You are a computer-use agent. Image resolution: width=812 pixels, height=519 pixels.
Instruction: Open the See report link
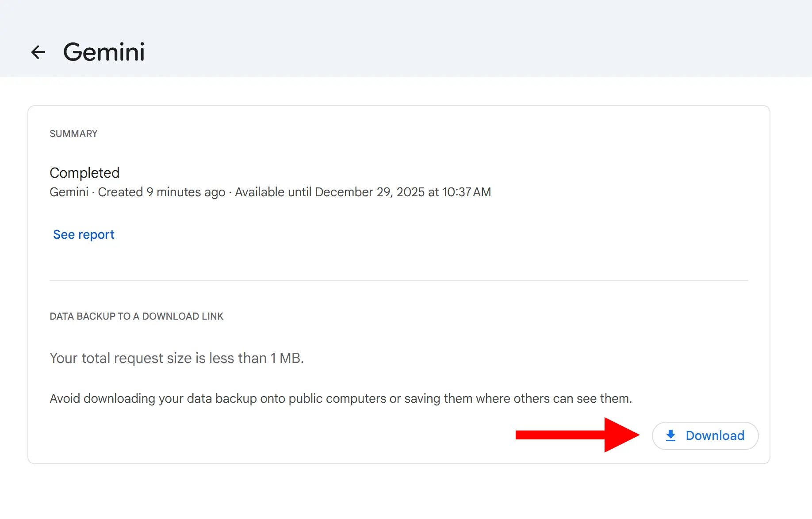pos(84,234)
